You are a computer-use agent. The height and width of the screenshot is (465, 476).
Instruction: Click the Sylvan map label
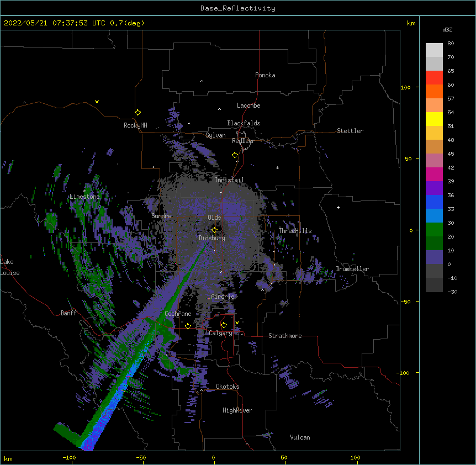pyautogui.click(x=215, y=135)
